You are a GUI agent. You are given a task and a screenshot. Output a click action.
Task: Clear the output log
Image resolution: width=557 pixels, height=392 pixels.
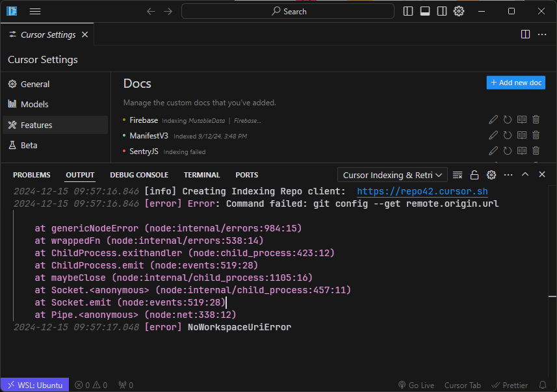tap(458, 175)
